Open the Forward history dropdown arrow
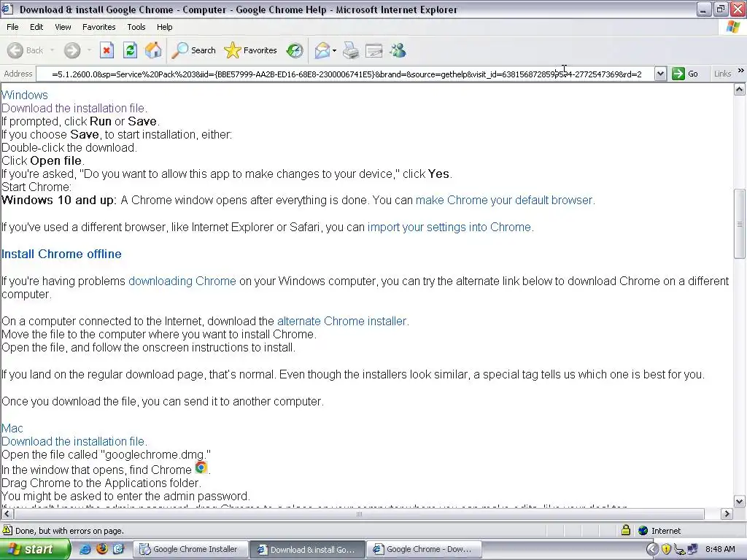 tap(89, 50)
